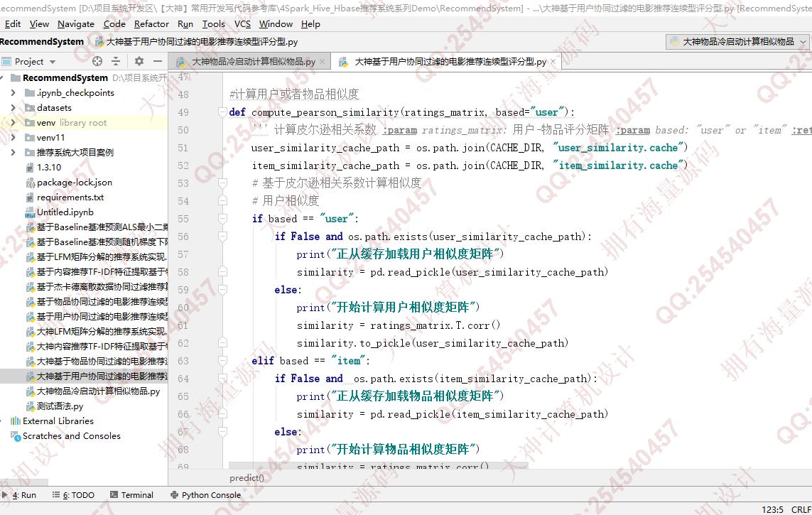
Task: Expand the venv11 folder
Action: pyautogui.click(x=13, y=137)
